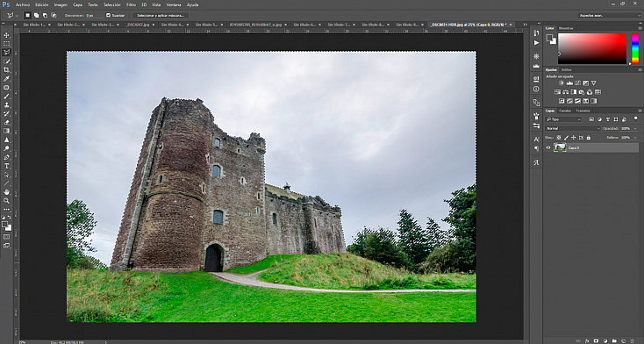
Task: Select the Clone Stamp tool
Action: [6, 104]
